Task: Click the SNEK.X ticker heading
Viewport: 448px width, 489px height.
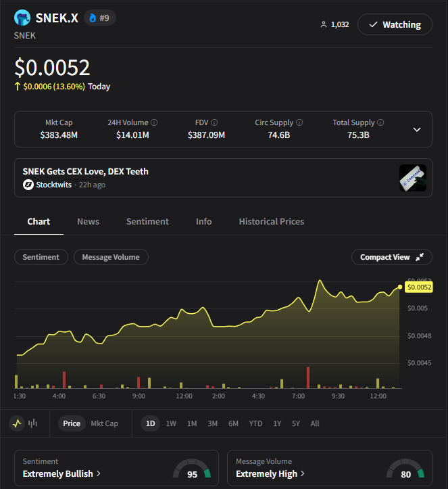Action: click(x=57, y=18)
